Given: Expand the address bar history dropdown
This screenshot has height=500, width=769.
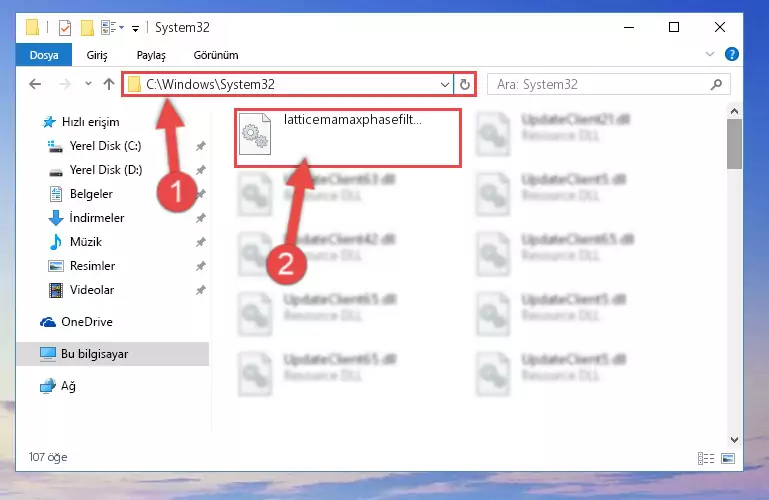Looking at the screenshot, I should tap(444, 85).
